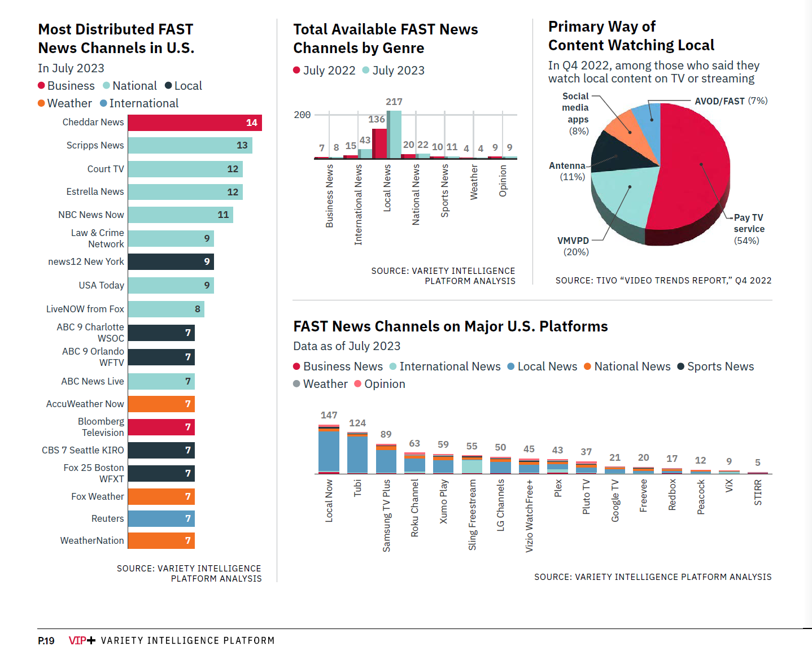Select the orange AccuWeather Now bar
Screen dimensions: 812x646
point(161,404)
